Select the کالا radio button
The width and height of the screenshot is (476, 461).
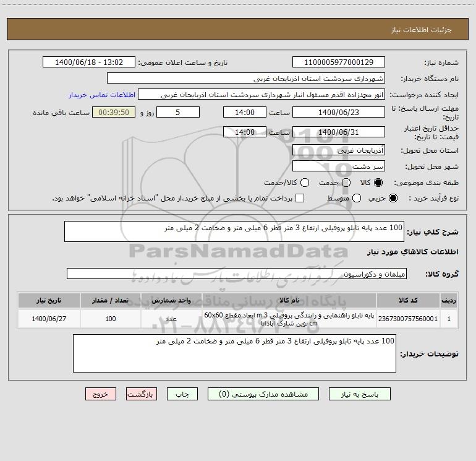click(x=378, y=183)
